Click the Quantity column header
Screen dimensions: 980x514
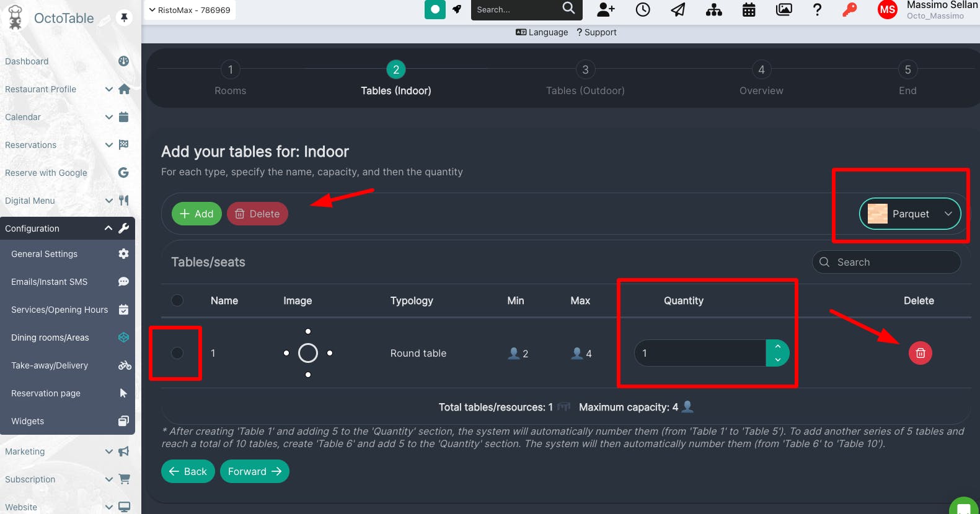[x=684, y=300]
